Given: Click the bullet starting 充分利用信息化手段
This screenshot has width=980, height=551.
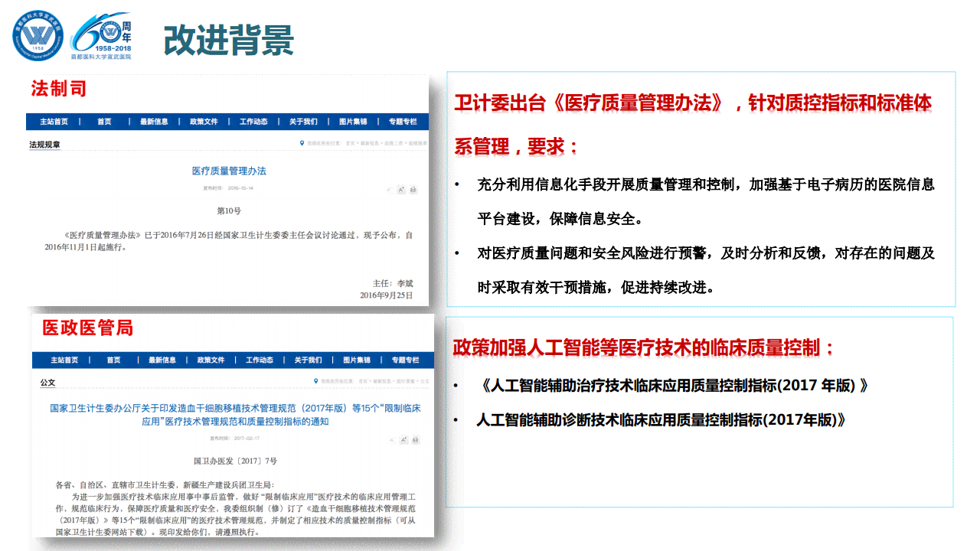Looking at the screenshot, I should tap(705, 201).
